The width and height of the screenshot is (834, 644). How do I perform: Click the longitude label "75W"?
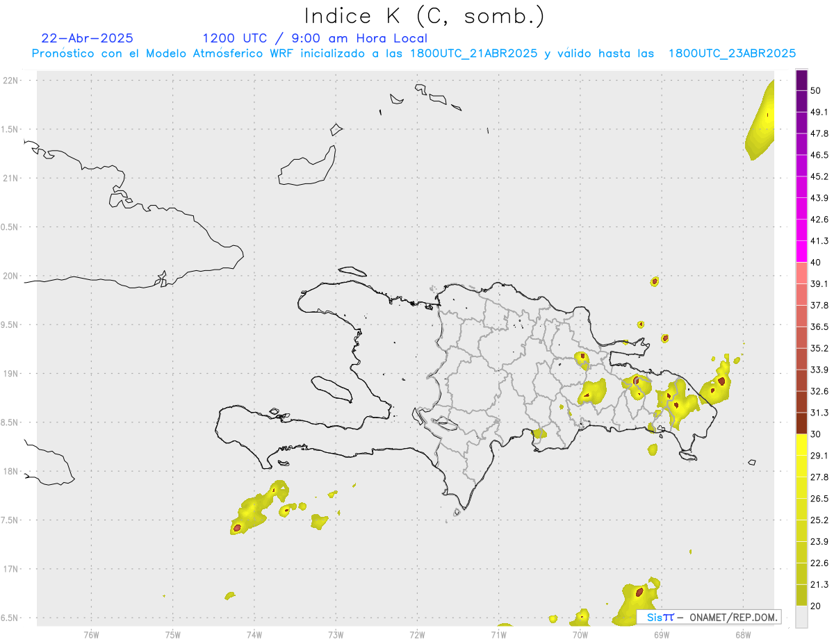pyautogui.click(x=172, y=635)
